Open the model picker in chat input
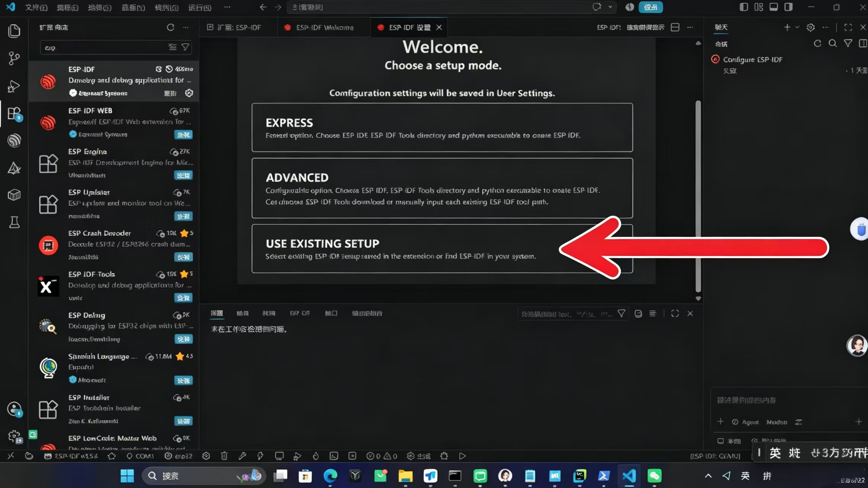Screen dimensions: 868x488 point(777,422)
